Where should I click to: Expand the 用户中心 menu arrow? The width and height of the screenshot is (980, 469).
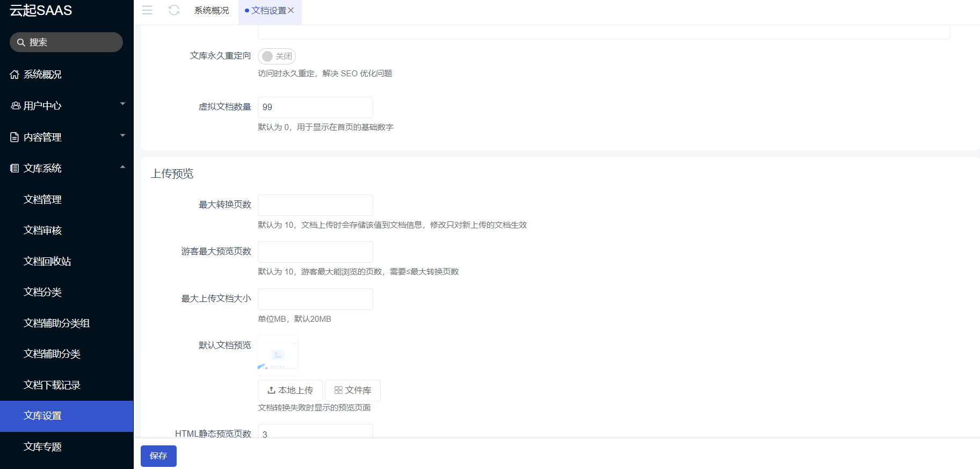pyautogui.click(x=122, y=104)
